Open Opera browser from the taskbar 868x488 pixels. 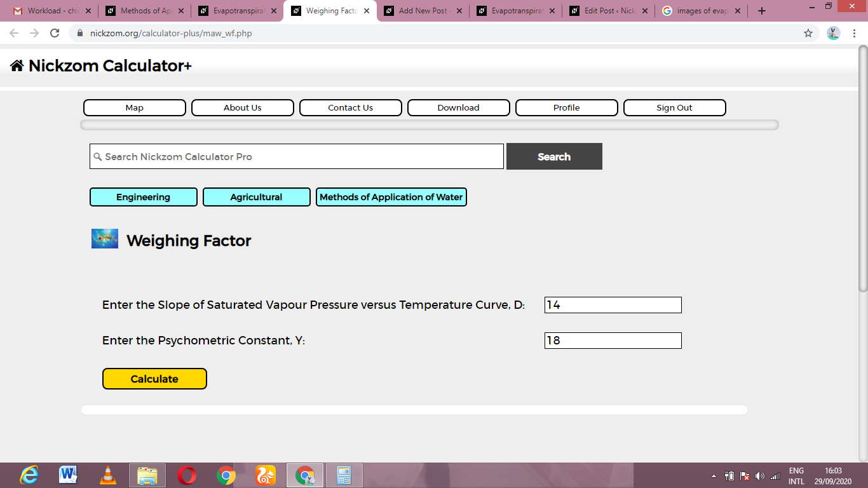point(187,475)
